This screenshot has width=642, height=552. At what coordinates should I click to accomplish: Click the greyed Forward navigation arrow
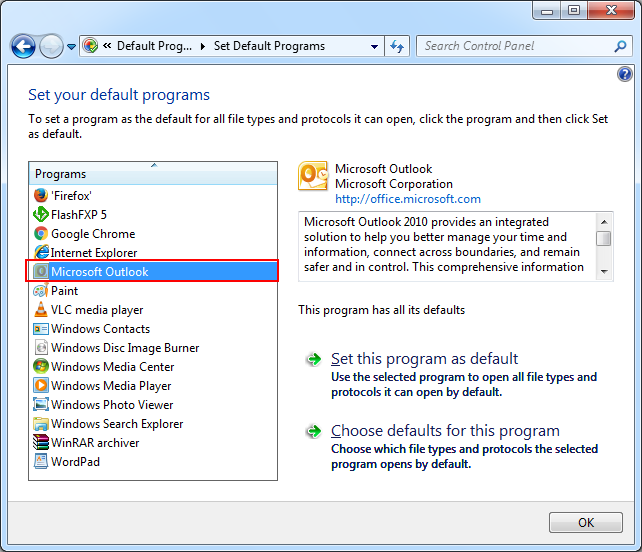[51, 46]
